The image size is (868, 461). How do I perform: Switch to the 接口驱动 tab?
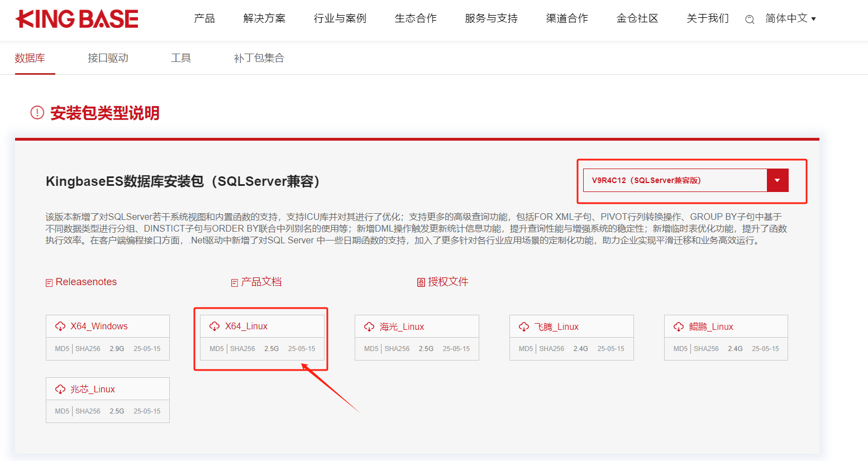(x=108, y=58)
